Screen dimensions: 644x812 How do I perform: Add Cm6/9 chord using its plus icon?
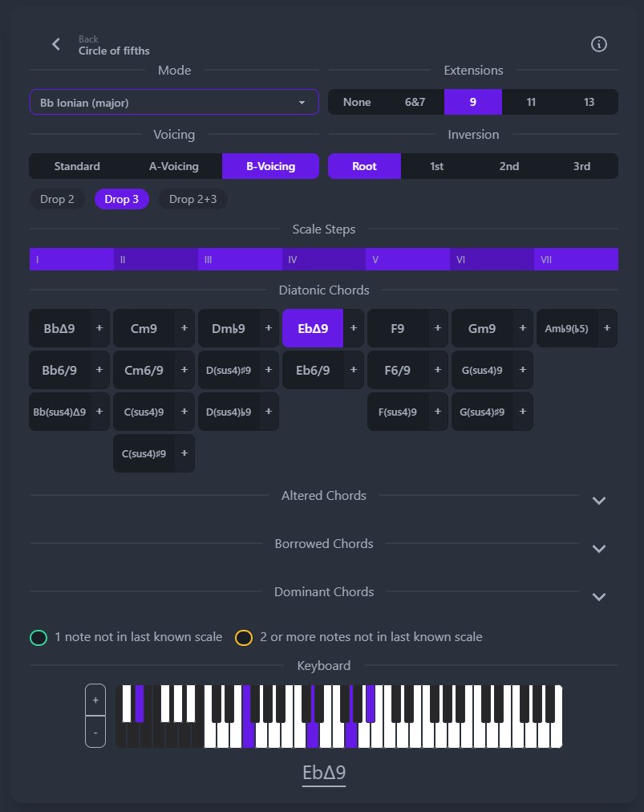coord(184,370)
